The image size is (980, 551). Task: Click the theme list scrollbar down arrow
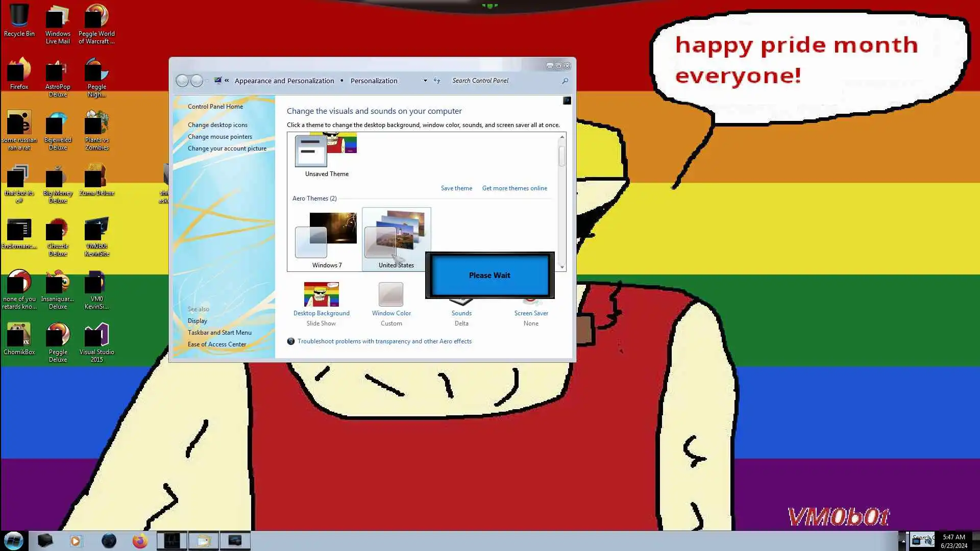tap(562, 267)
